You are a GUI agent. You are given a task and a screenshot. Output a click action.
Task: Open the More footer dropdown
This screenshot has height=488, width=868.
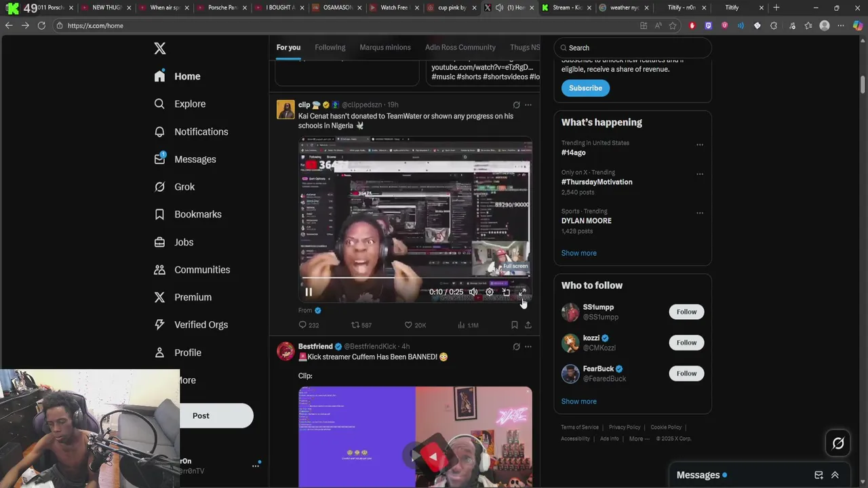639,439
